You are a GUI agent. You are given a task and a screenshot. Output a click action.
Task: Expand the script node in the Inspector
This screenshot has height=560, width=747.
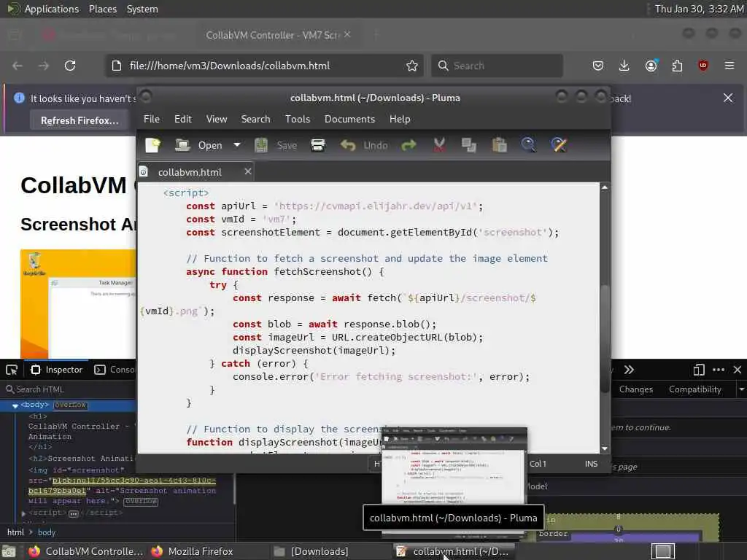(x=23, y=513)
